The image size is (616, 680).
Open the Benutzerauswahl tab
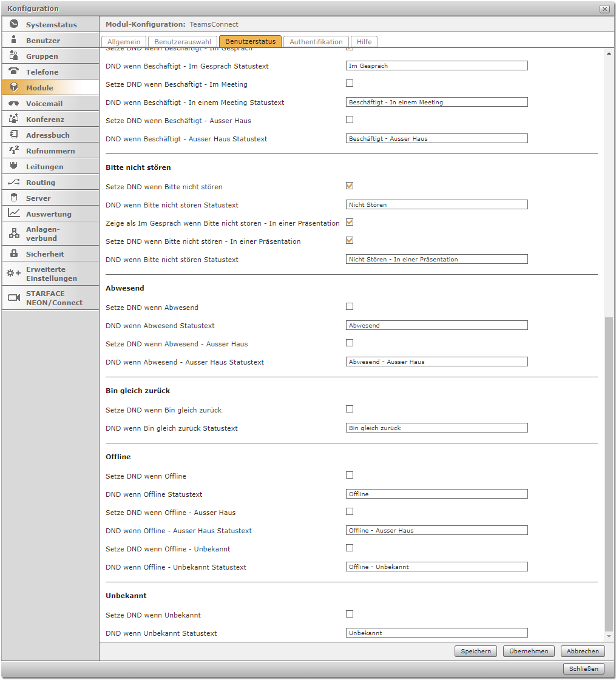point(183,42)
